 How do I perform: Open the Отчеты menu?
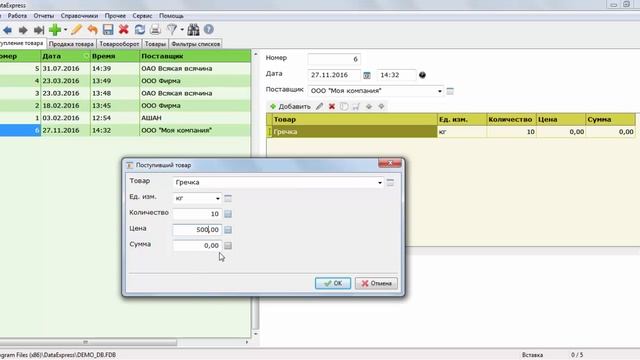[44, 16]
